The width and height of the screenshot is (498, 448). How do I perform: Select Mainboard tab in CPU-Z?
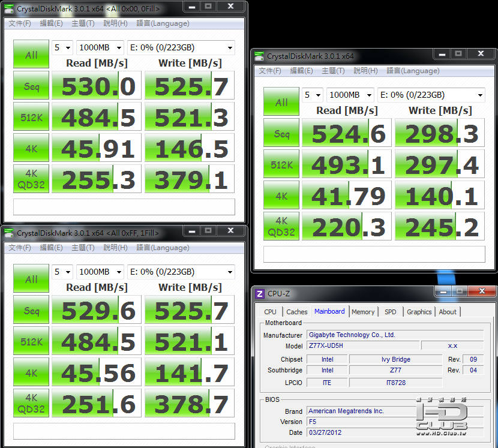tap(329, 311)
